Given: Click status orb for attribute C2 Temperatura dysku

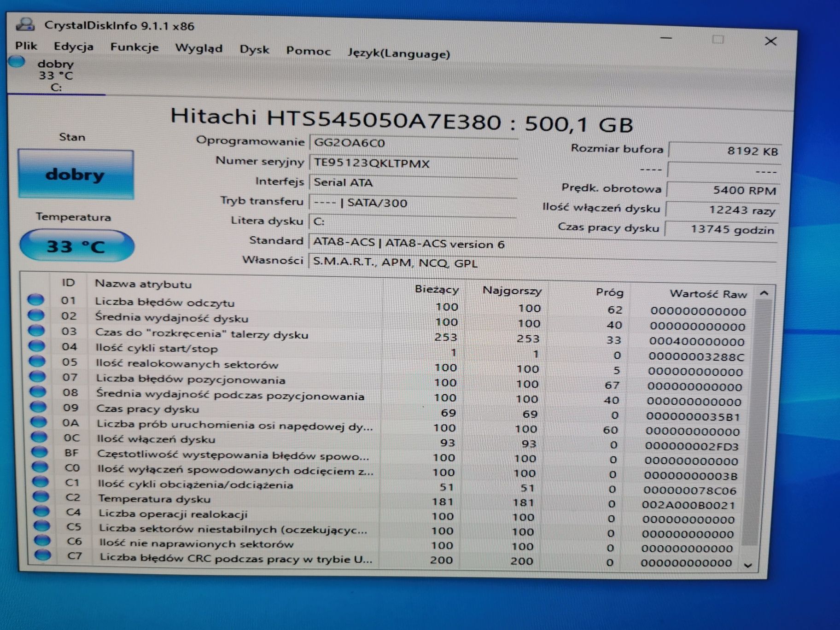Looking at the screenshot, I should click(x=41, y=496).
